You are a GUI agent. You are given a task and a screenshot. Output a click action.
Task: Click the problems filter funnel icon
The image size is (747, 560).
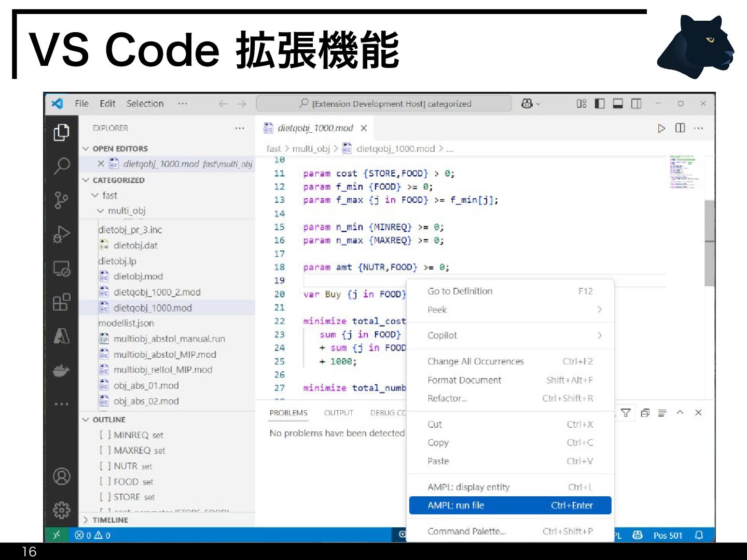626,413
